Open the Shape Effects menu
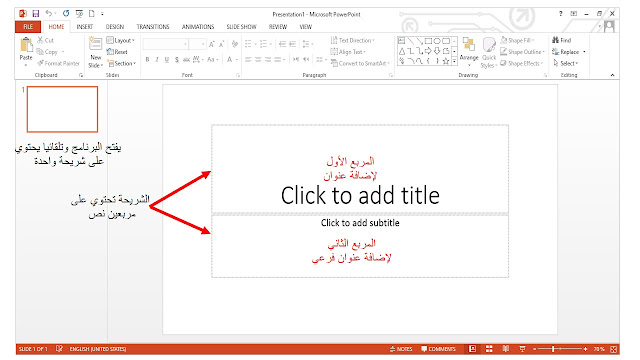 [x=522, y=63]
